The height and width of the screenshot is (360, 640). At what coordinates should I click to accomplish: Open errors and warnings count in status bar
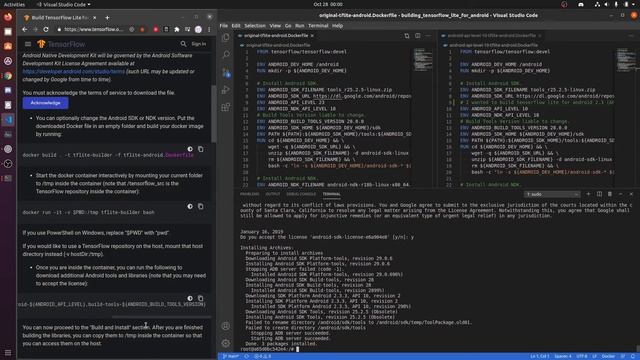[262, 356]
